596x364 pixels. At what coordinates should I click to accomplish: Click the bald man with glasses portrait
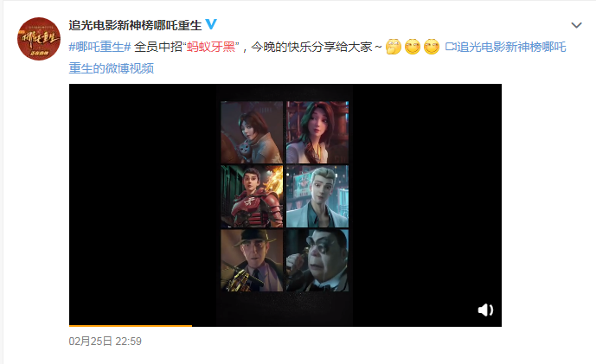[317, 260]
